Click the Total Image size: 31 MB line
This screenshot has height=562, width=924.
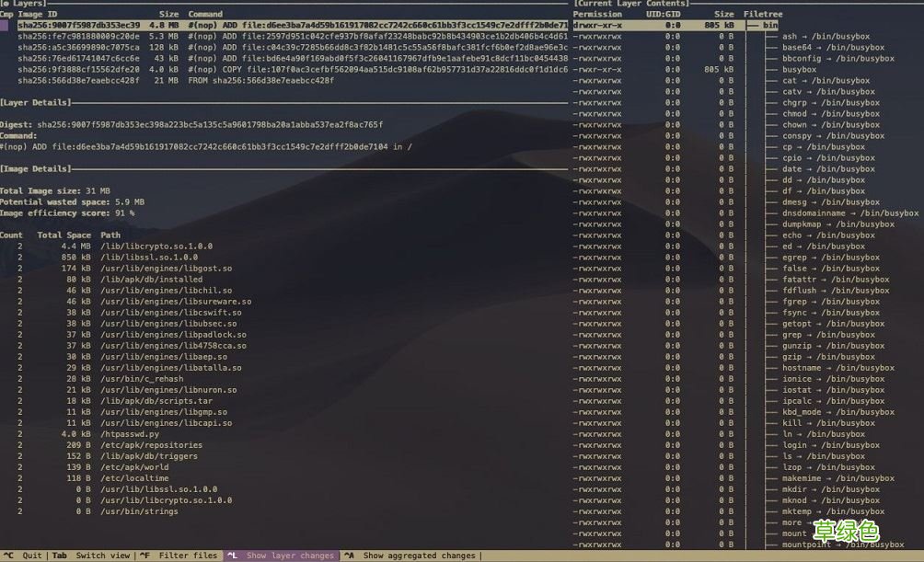pos(55,191)
